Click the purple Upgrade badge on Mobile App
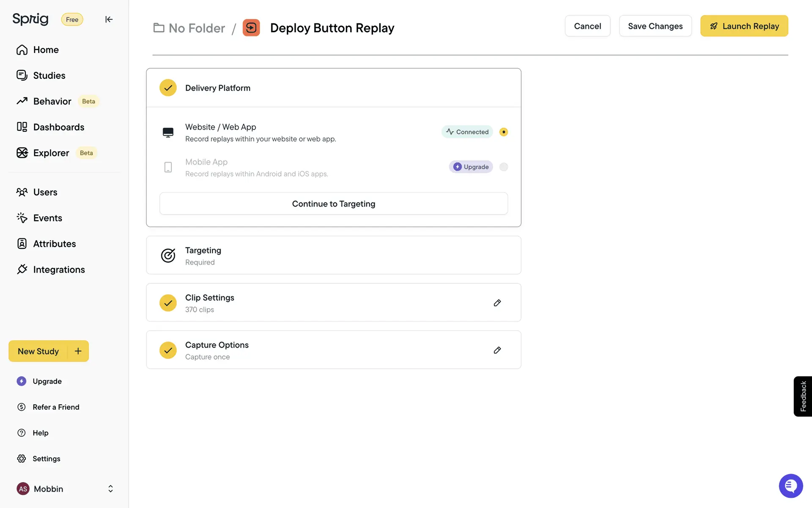Image resolution: width=812 pixels, height=508 pixels. click(x=471, y=167)
